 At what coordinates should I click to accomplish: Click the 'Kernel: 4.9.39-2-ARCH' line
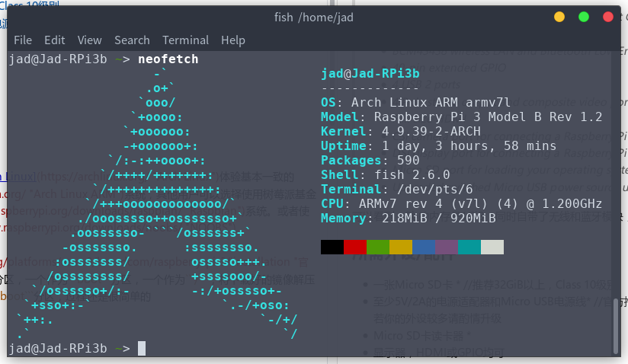[x=401, y=131]
